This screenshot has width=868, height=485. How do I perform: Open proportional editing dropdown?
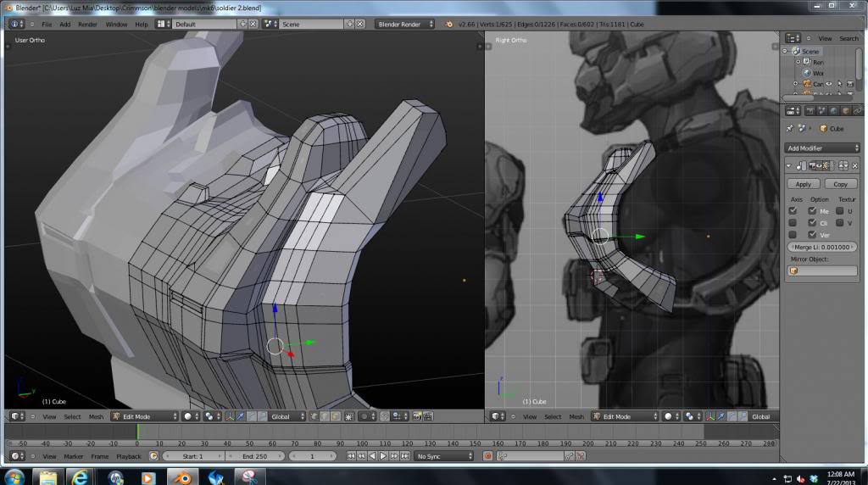click(x=366, y=416)
